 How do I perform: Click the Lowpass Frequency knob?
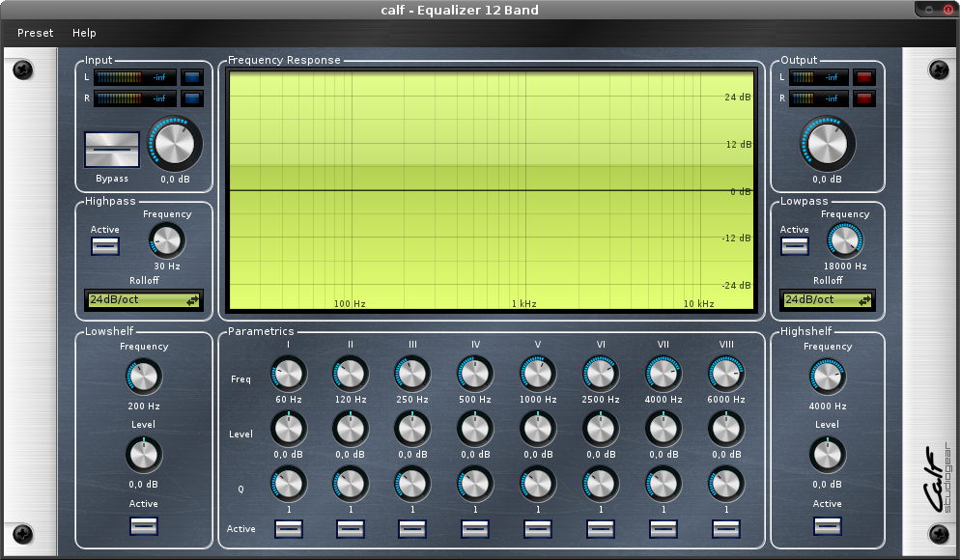[x=845, y=239]
